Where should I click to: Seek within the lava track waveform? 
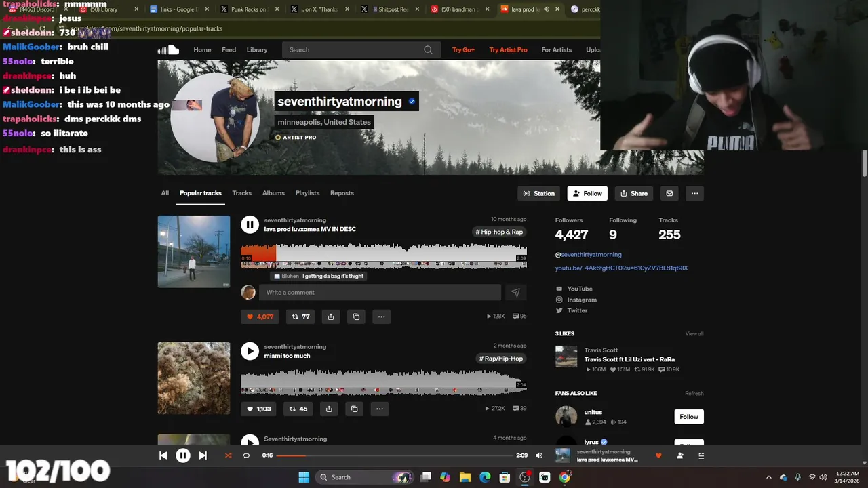click(x=384, y=256)
